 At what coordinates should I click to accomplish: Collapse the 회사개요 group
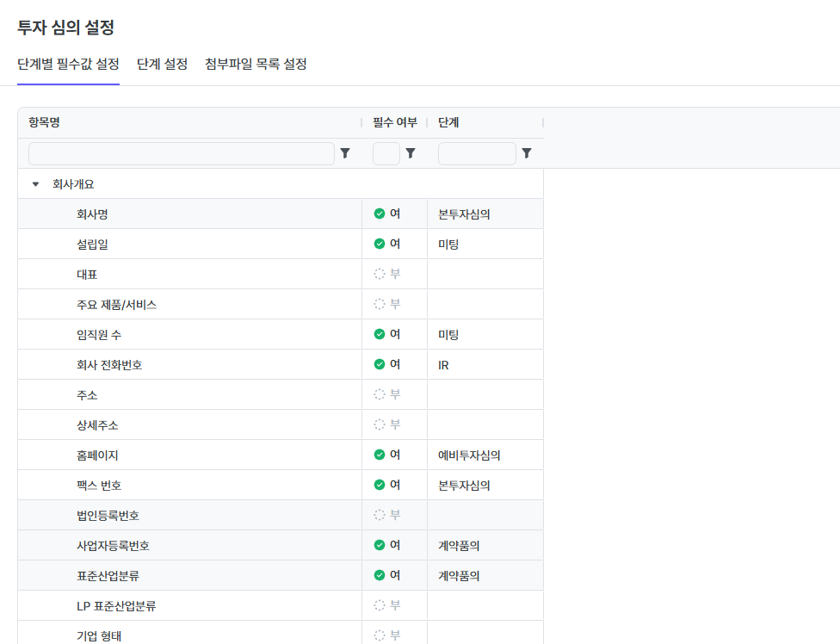[x=35, y=184]
